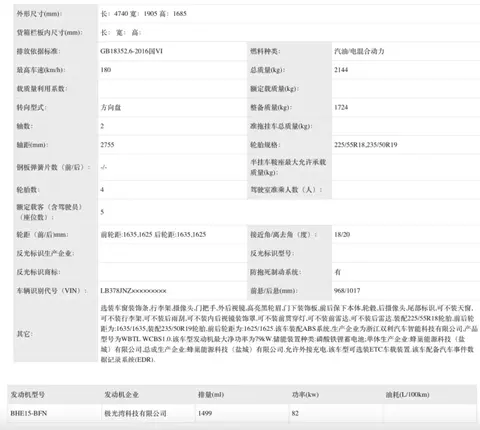Select front/rear overhang value 968/1017

pyautogui.click(x=347, y=291)
